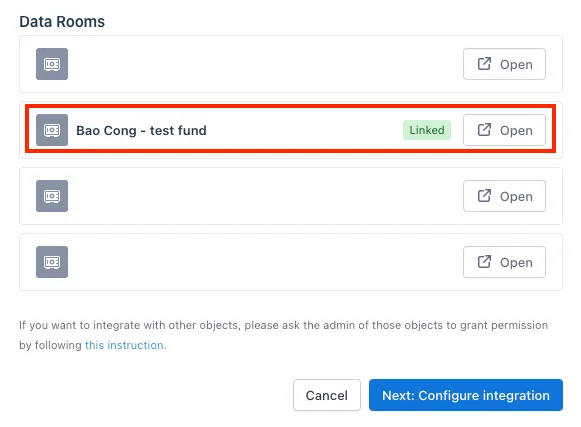Open the third data room
Image resolution: width=581 pixels, height=427 pixels.
[504, 196]
